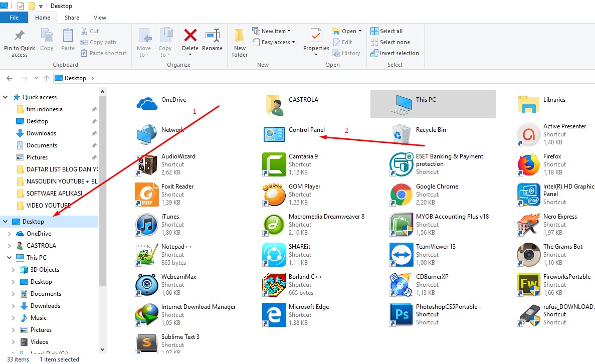Switch to the Share ribbon tab
Image resolution: width=595 pixels, height=364 pixels.
click(72, 18)
